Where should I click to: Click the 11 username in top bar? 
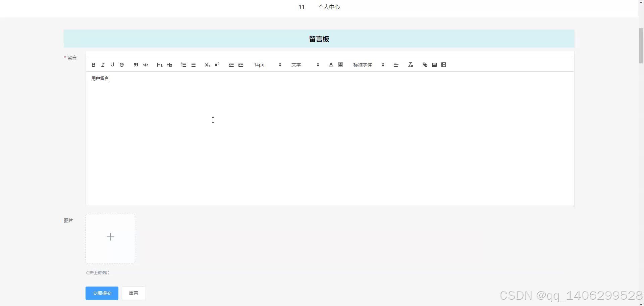[x=302, y=7]
